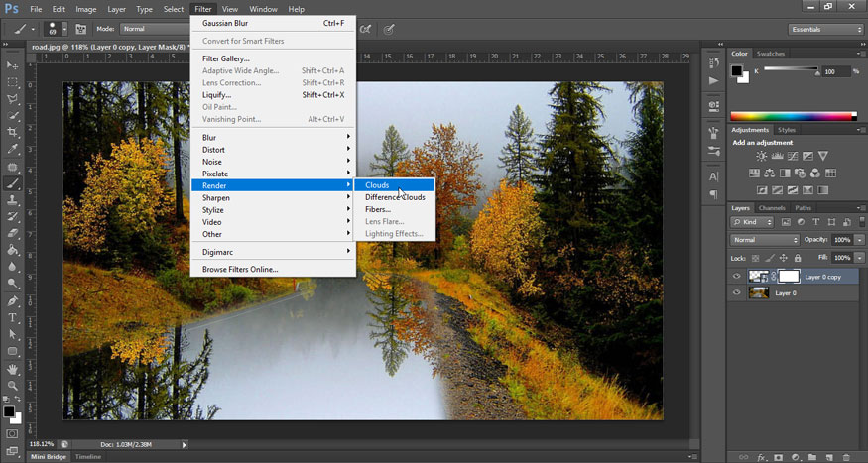868x463 pixels.
Task: Switch to the Channels tab
Action: click(x=771, y=208)
